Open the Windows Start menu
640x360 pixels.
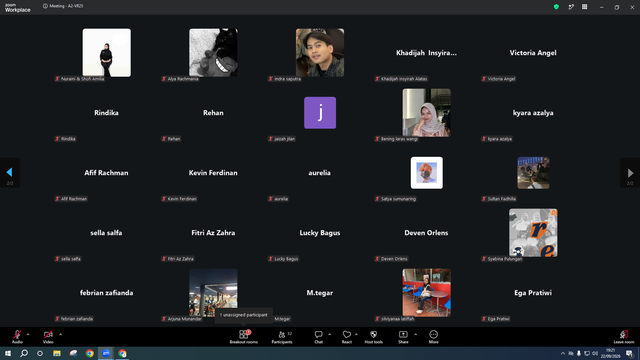(x=8, y=353)
